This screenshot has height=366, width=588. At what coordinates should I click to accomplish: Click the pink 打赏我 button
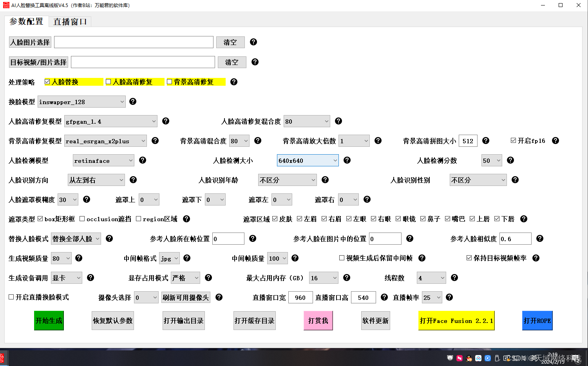coord(318,321)
